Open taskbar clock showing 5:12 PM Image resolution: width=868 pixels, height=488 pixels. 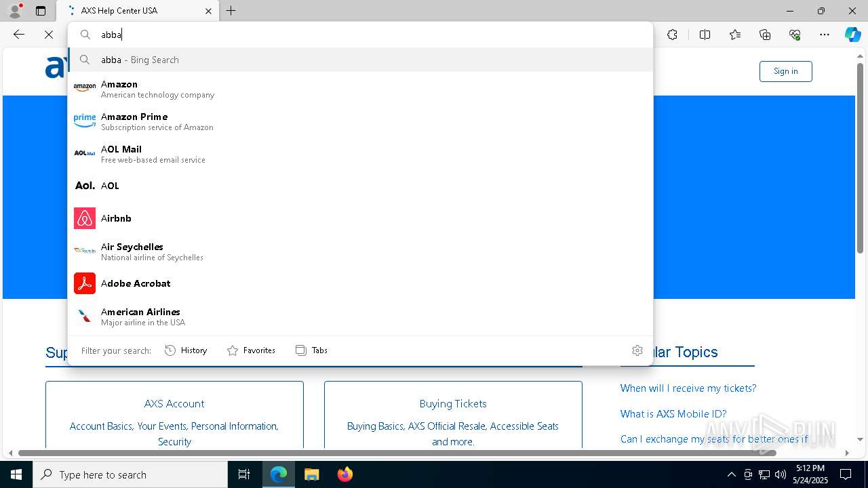[810, 474]
